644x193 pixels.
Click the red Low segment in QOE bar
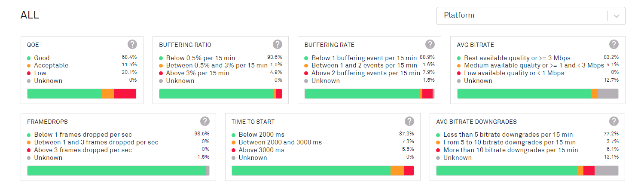[x=125, y=94]
